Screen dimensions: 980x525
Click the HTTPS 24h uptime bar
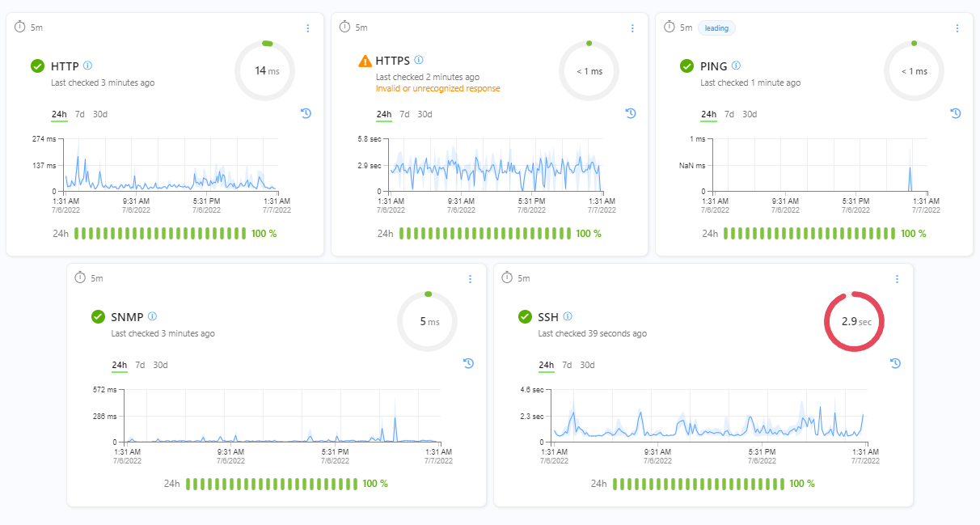click(485, 234)
